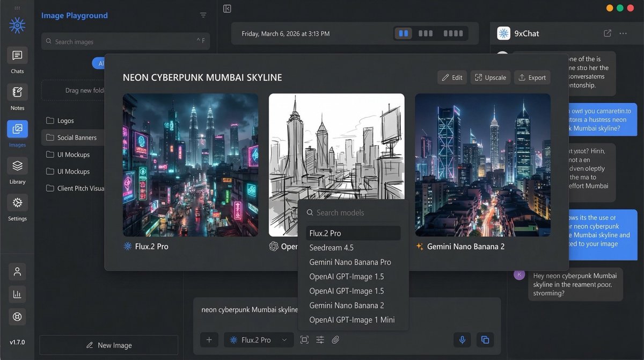Click the Export button in the image dialog

(x=532, y=77)
